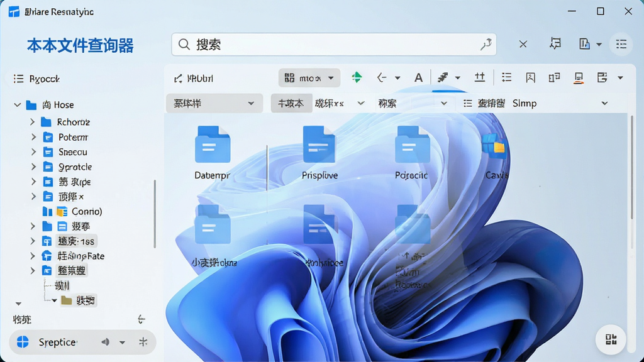Click the Ryocck list header in sidebar

pyautogui.click(x=37, y=79)
